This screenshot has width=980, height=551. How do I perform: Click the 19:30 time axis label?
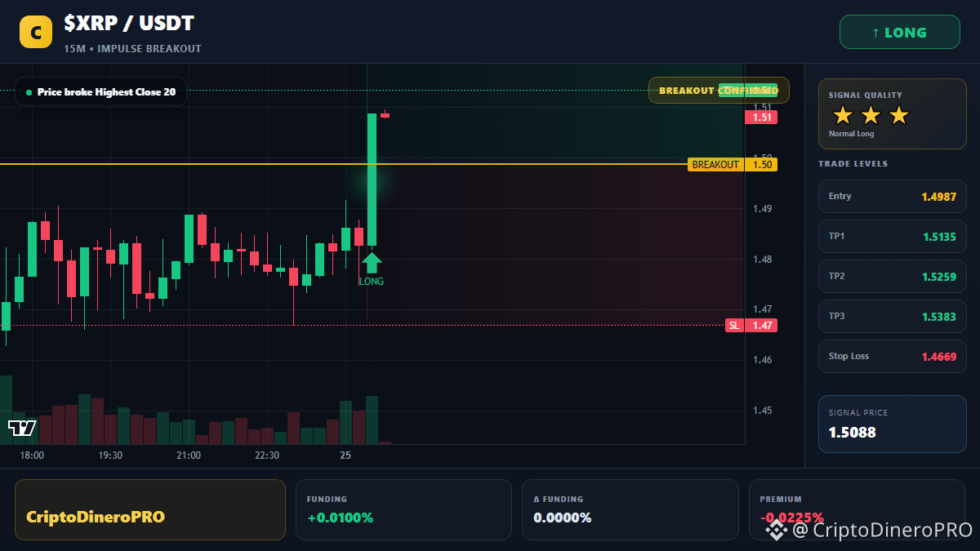coord(110,455)
